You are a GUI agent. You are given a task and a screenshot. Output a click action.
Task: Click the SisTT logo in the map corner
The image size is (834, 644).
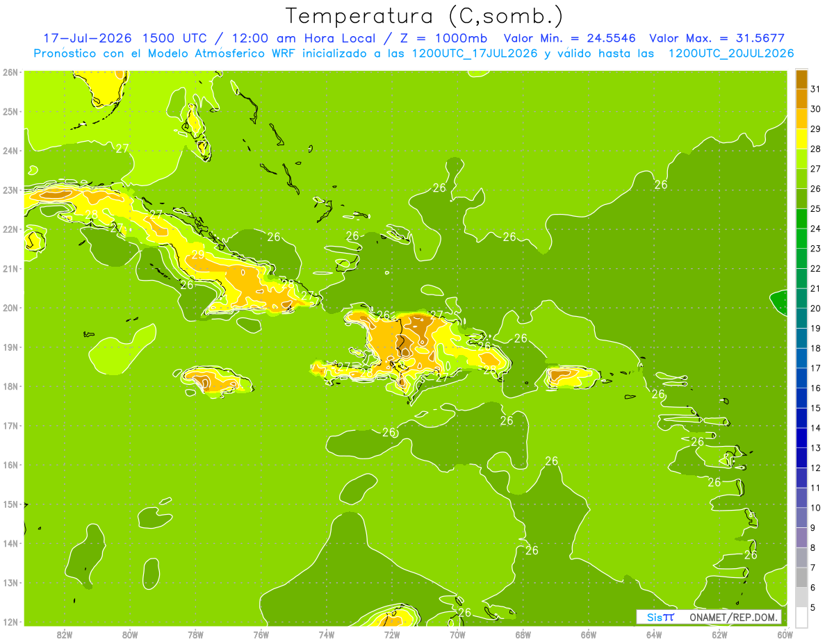(660, 617)
